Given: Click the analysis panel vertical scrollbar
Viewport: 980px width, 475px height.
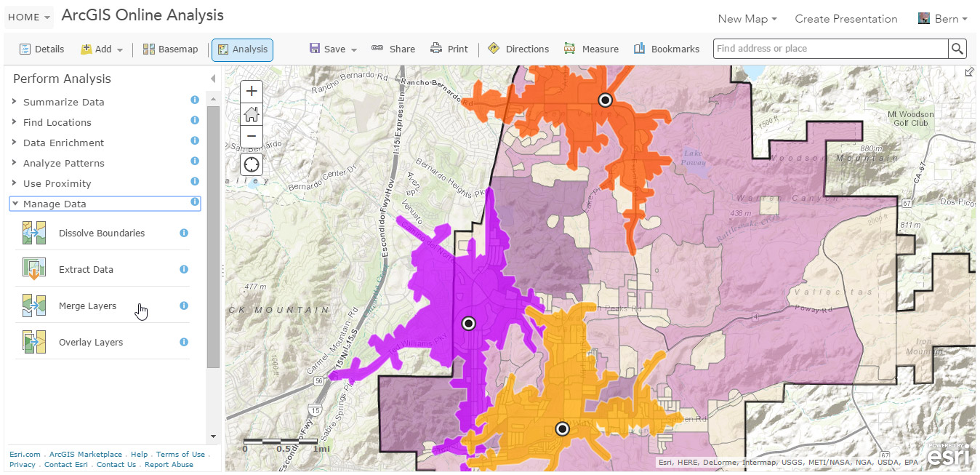Looking at the screenshot, I should pos(213,236).
